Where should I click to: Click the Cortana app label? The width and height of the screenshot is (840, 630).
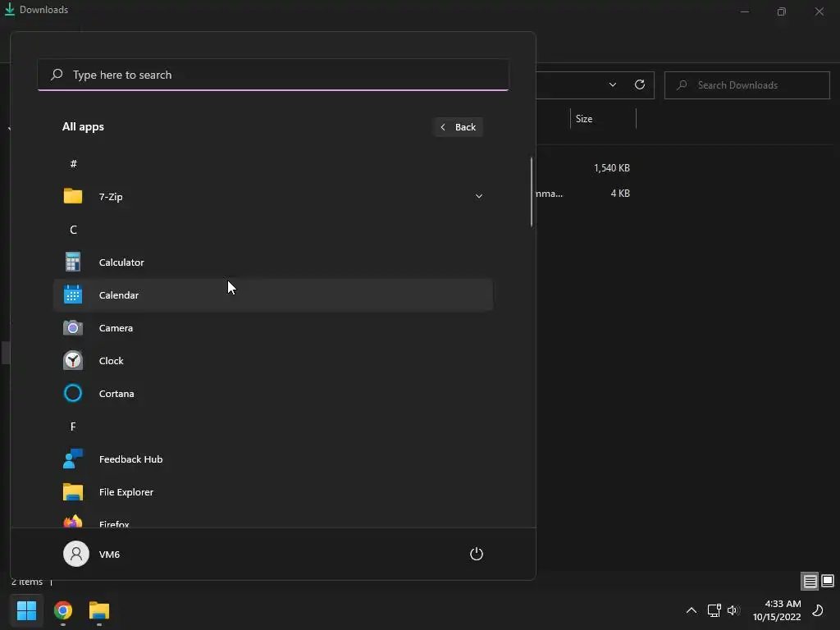(116, 393)
